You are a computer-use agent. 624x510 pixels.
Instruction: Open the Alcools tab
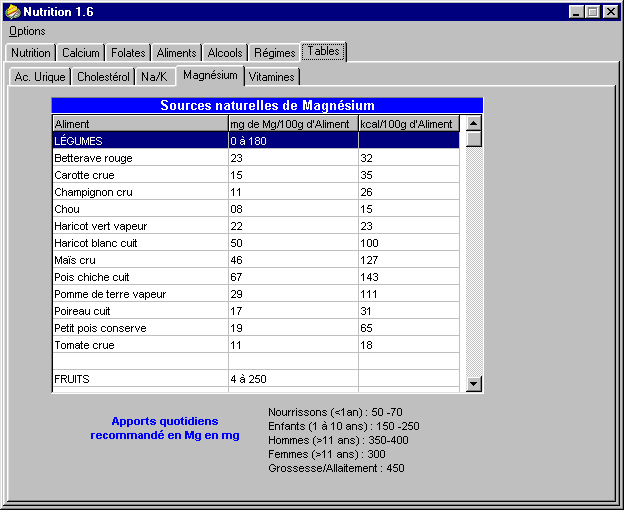[225, 53]
